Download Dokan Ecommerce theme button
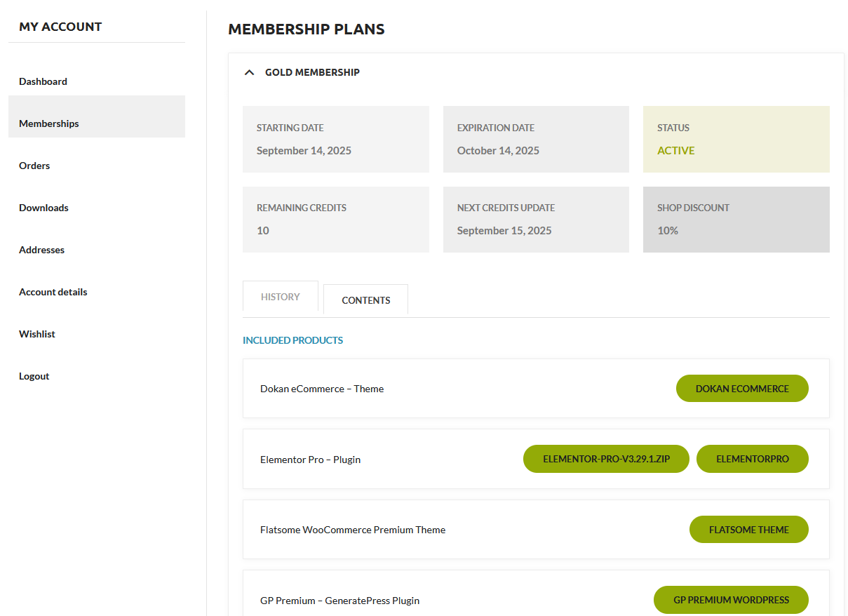Viewport: 848px width, 616px height. pos(742,389)
